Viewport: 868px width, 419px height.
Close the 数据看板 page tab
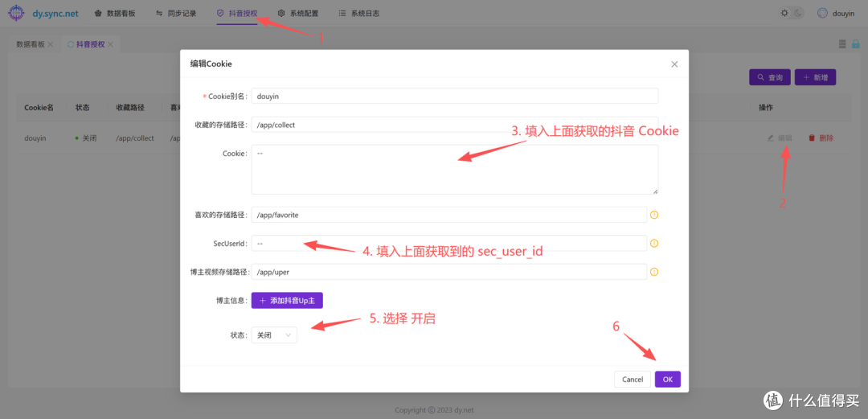click(51, 44)
